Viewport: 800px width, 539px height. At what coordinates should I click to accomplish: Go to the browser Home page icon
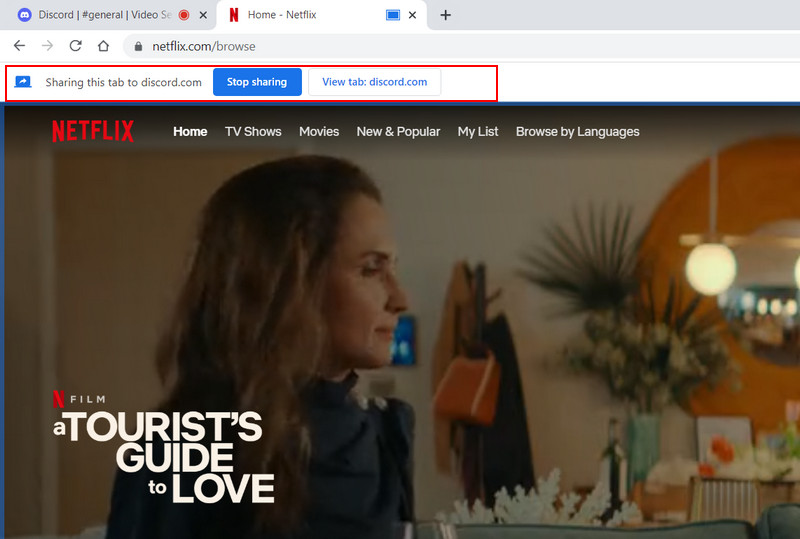(104, 46)
